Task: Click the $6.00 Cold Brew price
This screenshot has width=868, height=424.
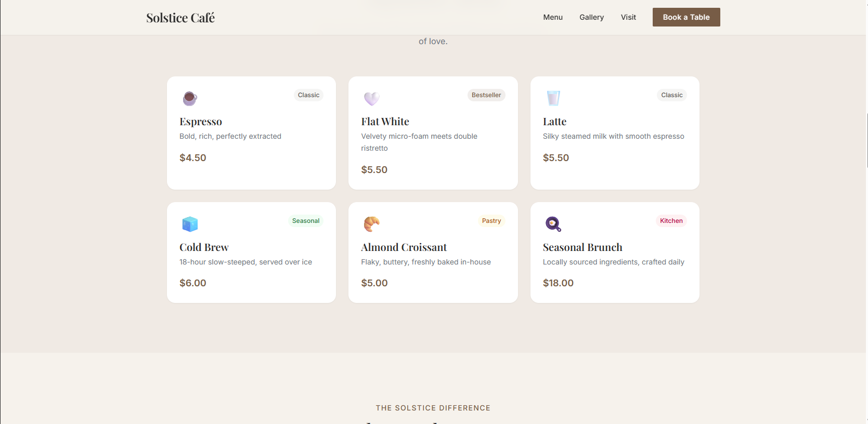Action: [x=193, y=283]
